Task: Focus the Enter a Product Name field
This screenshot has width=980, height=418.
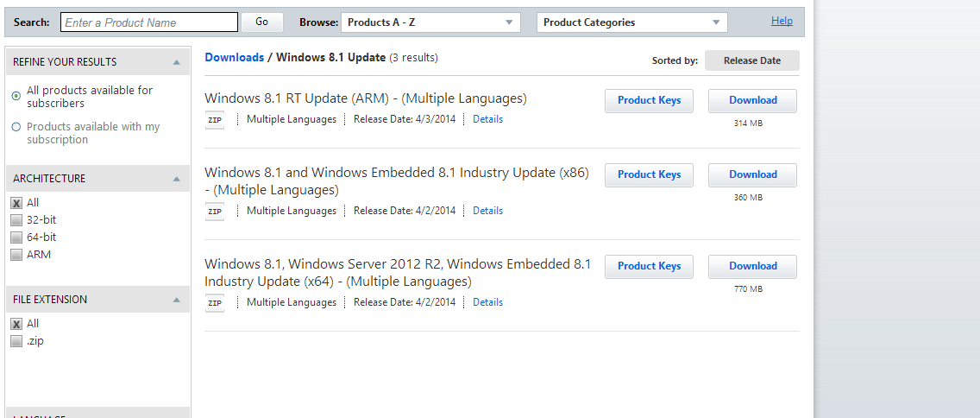Action: [x=149, y=22]
